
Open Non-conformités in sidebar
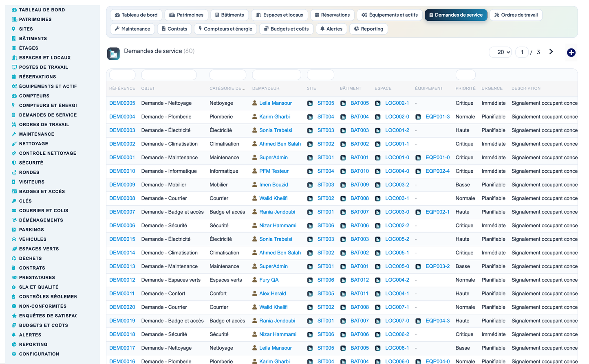tap(42, 306)
